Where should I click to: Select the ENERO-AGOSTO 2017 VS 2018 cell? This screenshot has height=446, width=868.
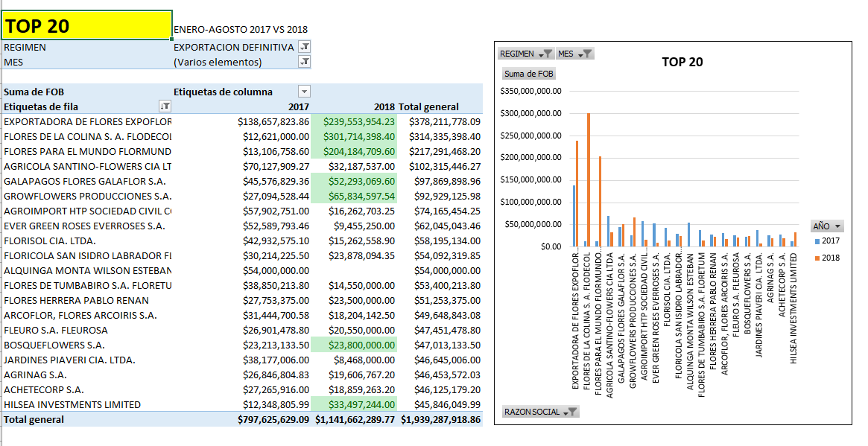click(241, 29)
